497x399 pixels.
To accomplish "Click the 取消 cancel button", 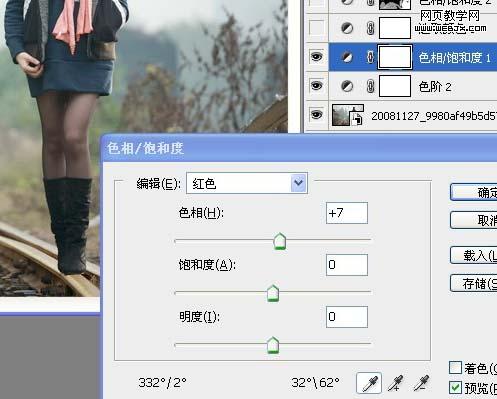I will point(474,220).
